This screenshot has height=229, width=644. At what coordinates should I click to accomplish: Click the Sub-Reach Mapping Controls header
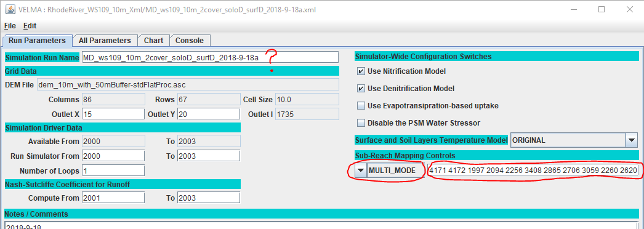click(x=497, y=156)
